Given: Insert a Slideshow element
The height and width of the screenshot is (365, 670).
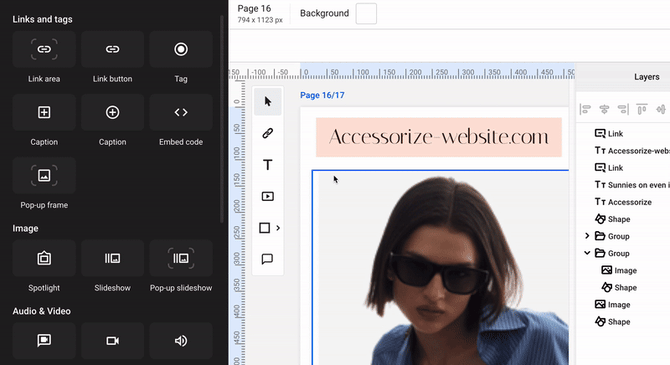Looking at the screenshot, I should tap(112, 258).
